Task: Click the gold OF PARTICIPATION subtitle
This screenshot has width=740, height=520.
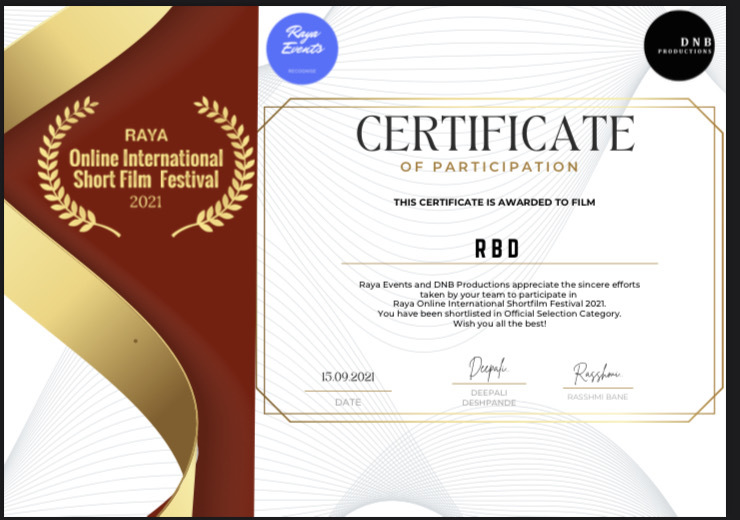Action: (x=489, y=167)
